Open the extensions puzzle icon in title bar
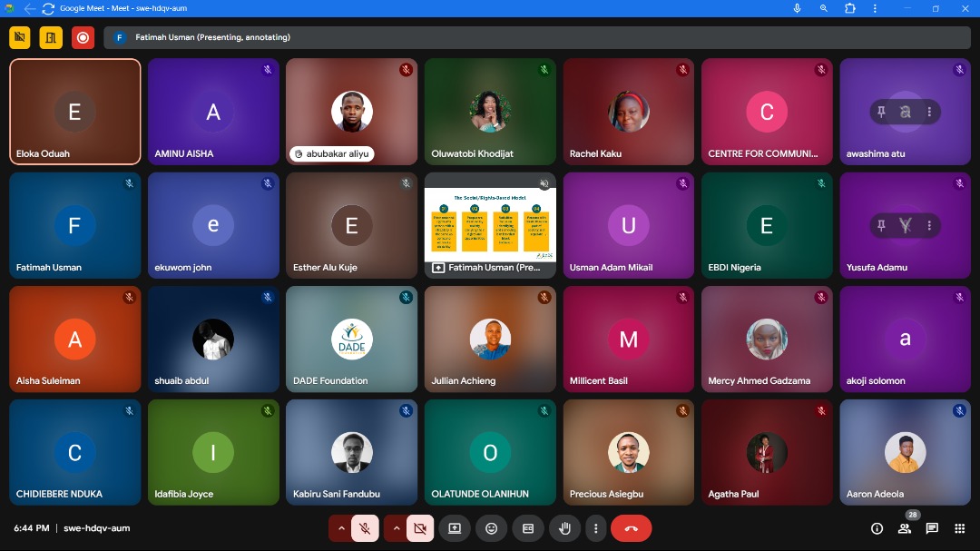 click(850, 8)
